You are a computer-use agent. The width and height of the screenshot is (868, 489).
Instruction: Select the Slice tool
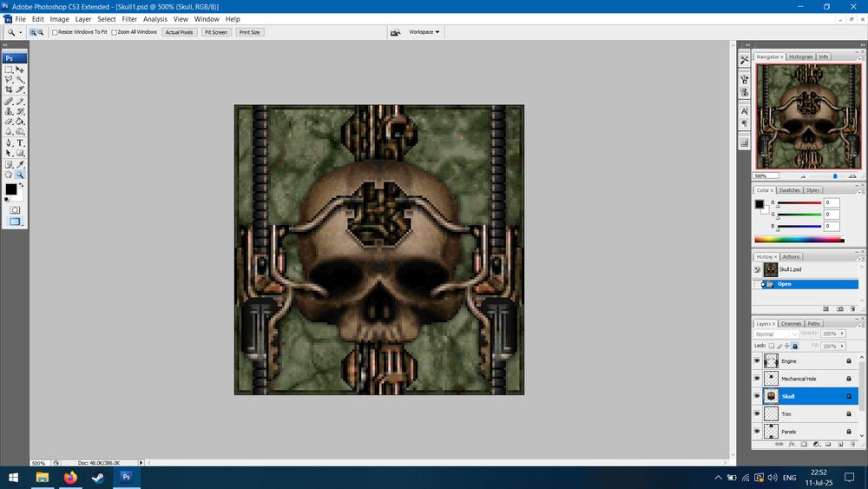tap(20, 89)
